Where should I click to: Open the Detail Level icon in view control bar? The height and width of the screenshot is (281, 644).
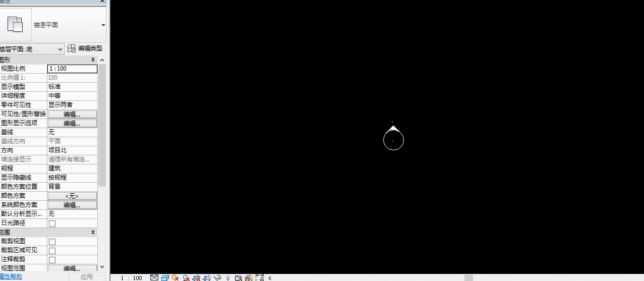tap(154, 277)
